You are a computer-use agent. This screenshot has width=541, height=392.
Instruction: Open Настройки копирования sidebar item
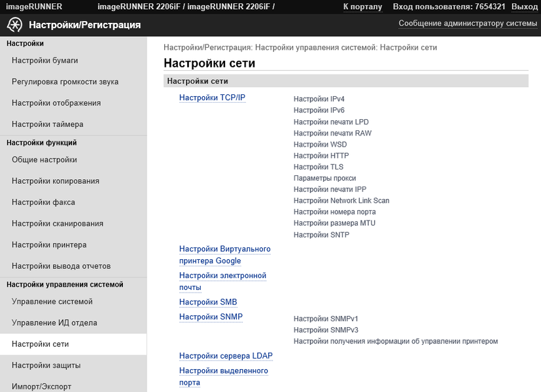56,181
